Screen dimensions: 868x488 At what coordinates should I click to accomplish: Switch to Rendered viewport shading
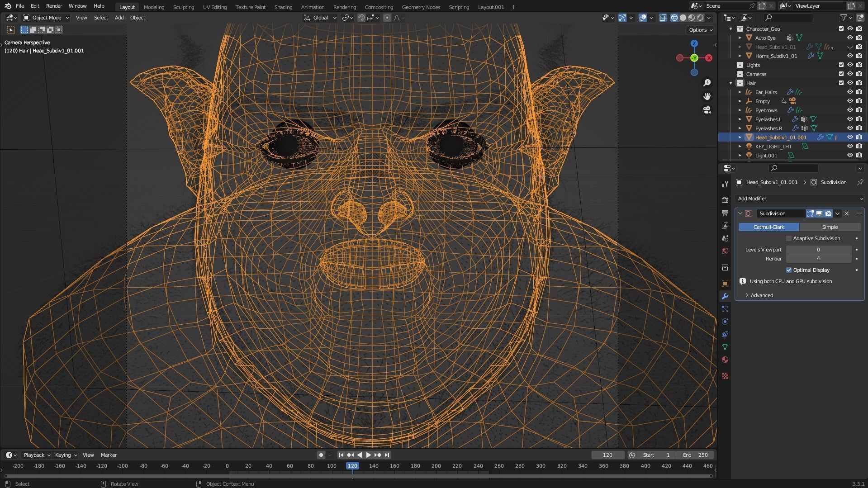(x=700, y=18)
